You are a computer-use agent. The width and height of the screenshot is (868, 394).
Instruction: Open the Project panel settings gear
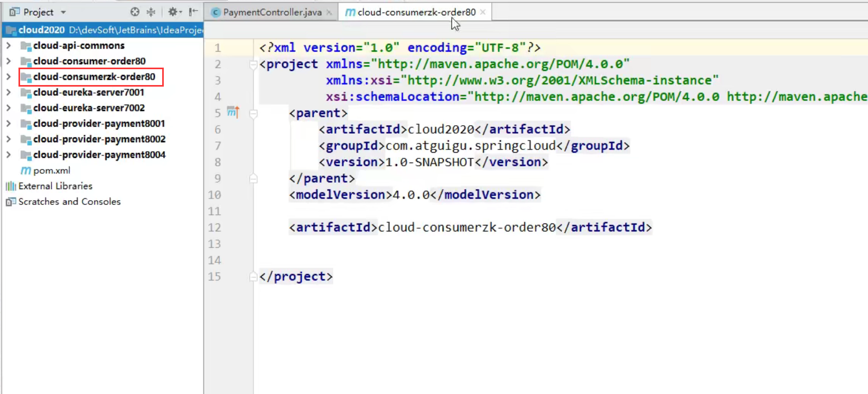tap(174, 12)
